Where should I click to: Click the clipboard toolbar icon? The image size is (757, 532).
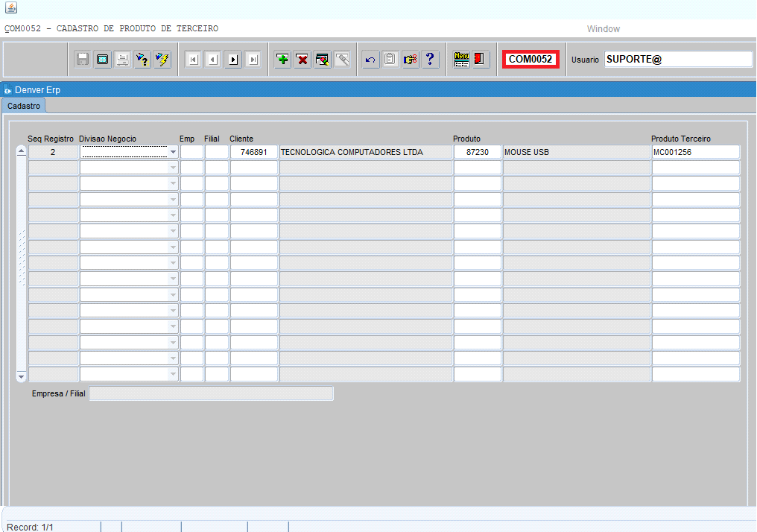(x=390, y=60)
